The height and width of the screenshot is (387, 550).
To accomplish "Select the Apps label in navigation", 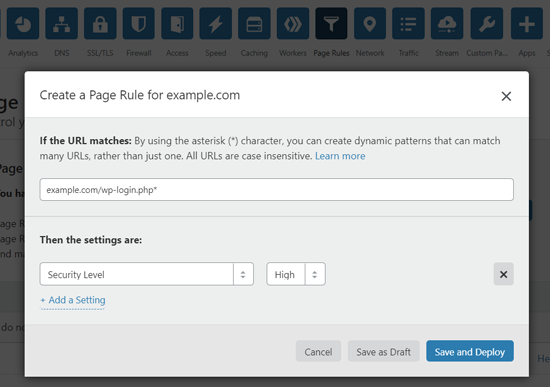I will point(527,53).
